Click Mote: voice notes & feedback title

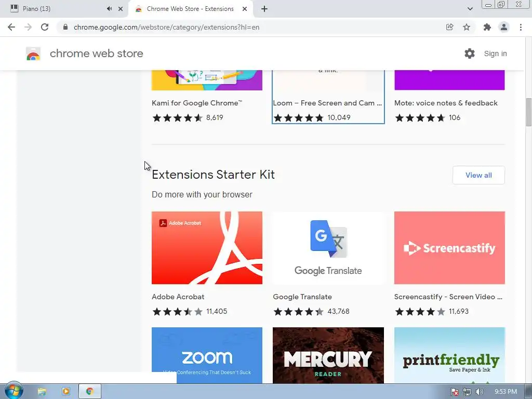click(x=446, y=103)
